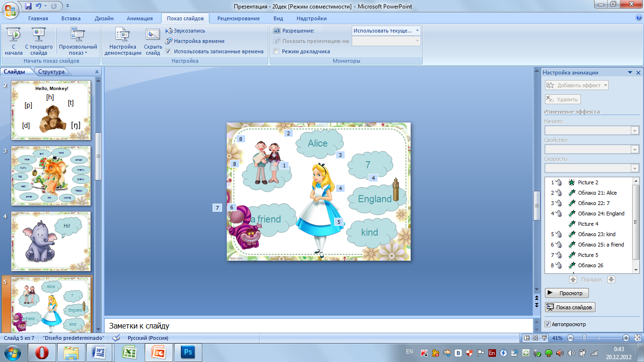Image resolution: width=644 pixels, height=362 pixels.
Task: Open the Надстройки ribbon tab
Action: click(312, 18)
